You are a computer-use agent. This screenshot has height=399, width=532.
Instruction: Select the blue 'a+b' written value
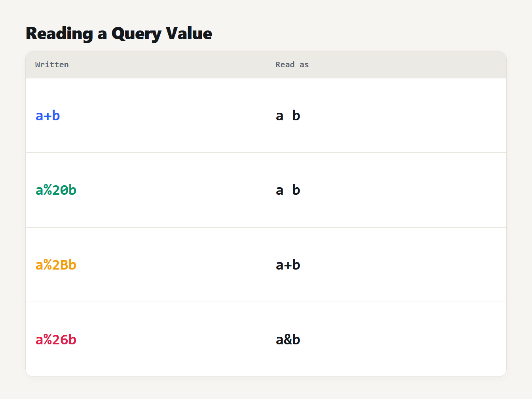(48, 116)
